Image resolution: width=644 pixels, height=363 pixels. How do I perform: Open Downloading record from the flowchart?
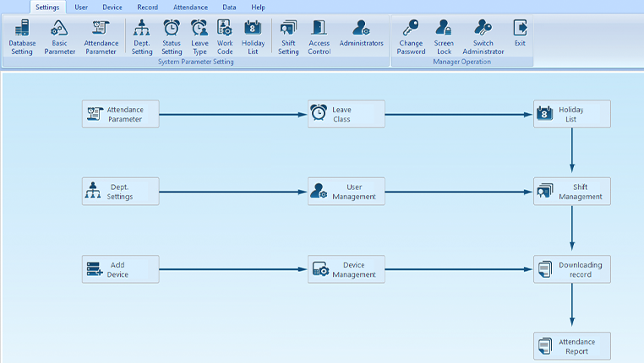coord(571,269)
